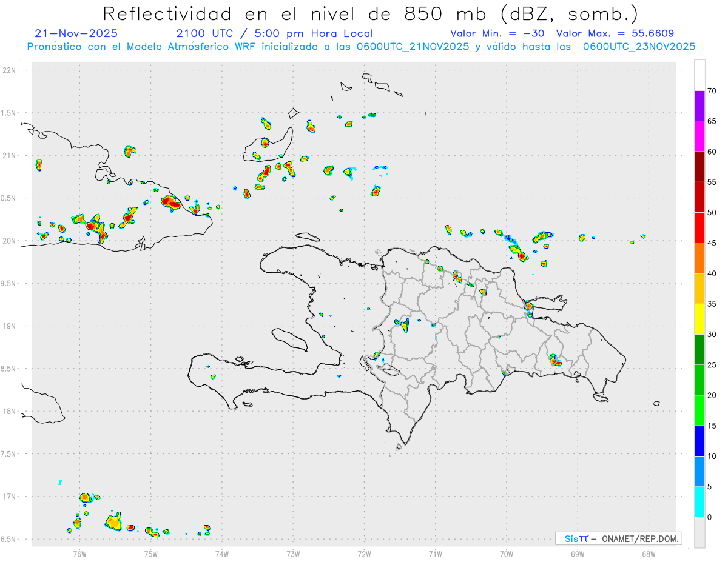Click the colorbar scale label '70'
Image resolution: width=728 pixels, height=562 pixels.
pyautogui.click(x=712, y=91)
